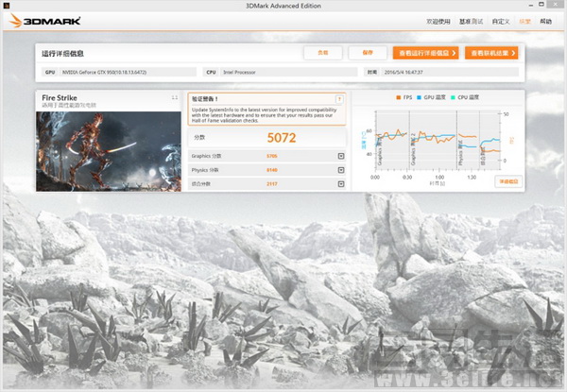Click the 运行详细信息 heading
This screenshot has width=567, height=392.
[x=62, y=54]
